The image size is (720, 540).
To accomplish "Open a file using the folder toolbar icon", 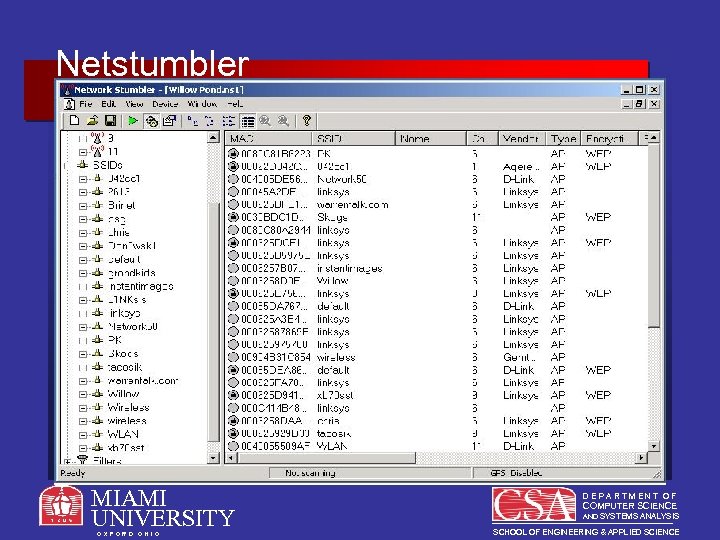I will pyautogui.click(x=92, y=120).
